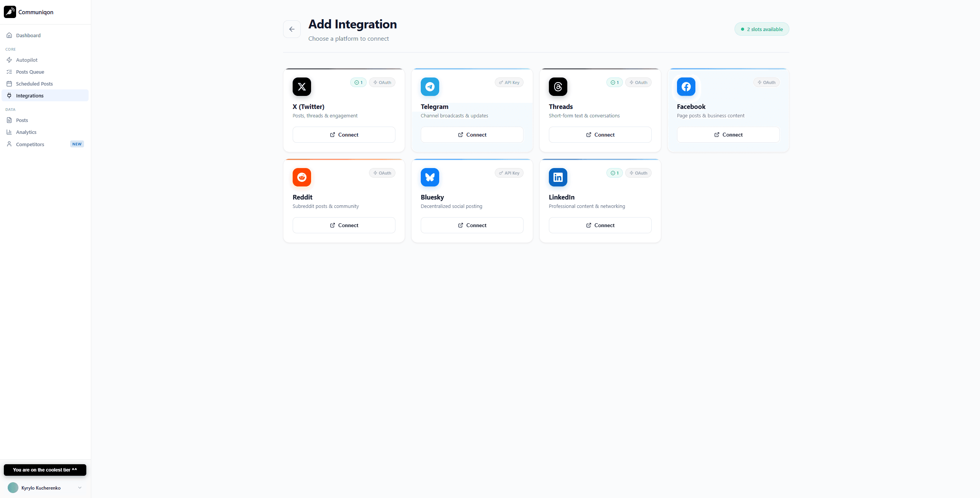980x498 pixels.
Task: Connect the X (Twitter) integration
Action: coord(344,135)
